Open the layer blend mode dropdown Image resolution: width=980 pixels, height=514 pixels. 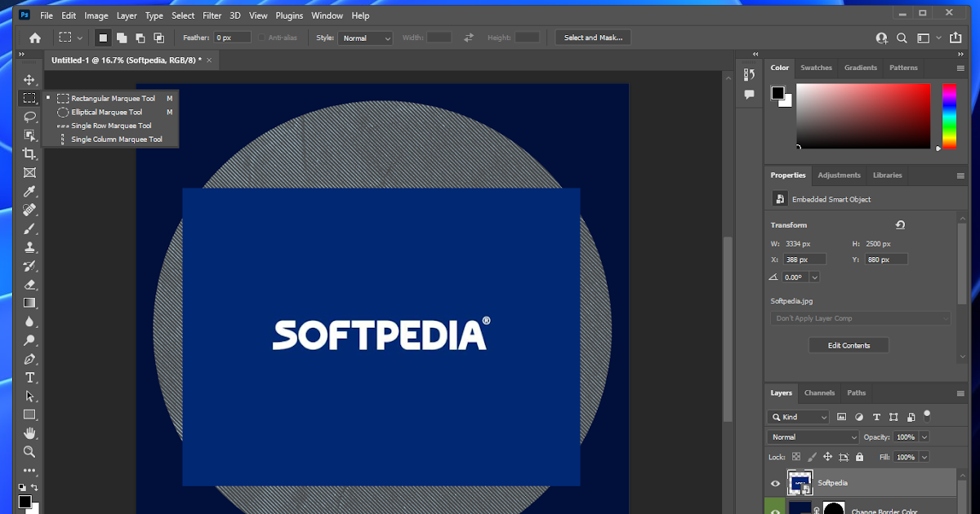pos(813,437)
